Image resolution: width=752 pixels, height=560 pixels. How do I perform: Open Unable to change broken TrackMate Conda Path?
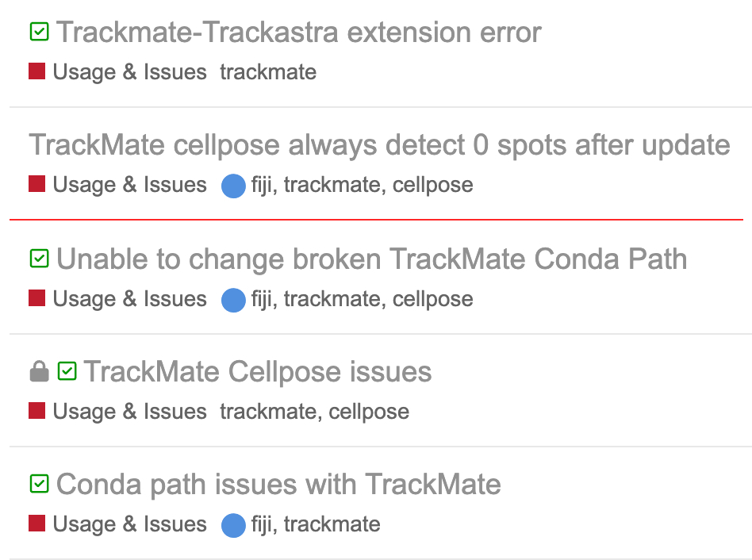pyautogui.click(x=371, y=259)
